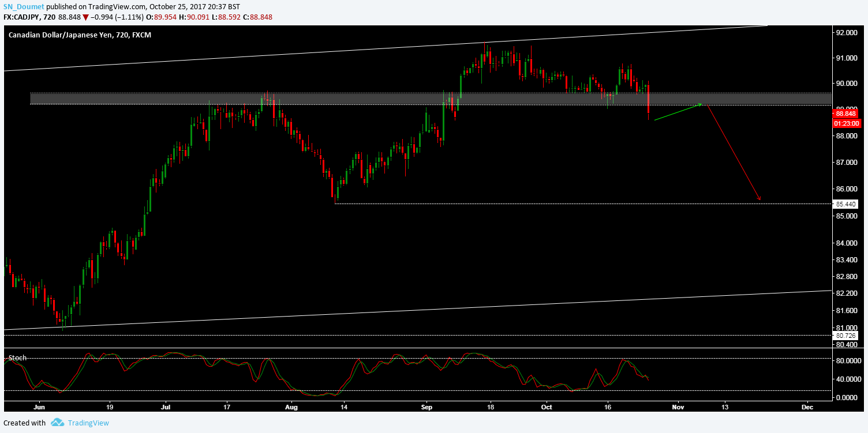Click the Sep label on time axis
The width and height of the screenshot is (868, 433).
(x=426, y=407)
